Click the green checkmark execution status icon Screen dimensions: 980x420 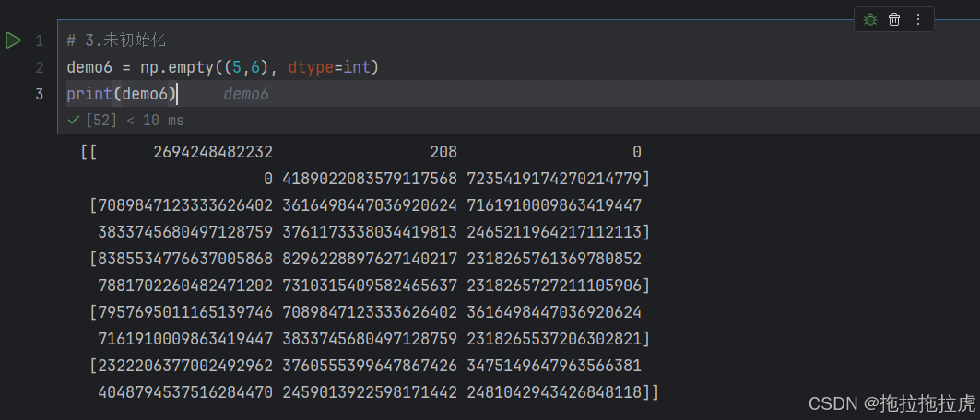point(73,120)
